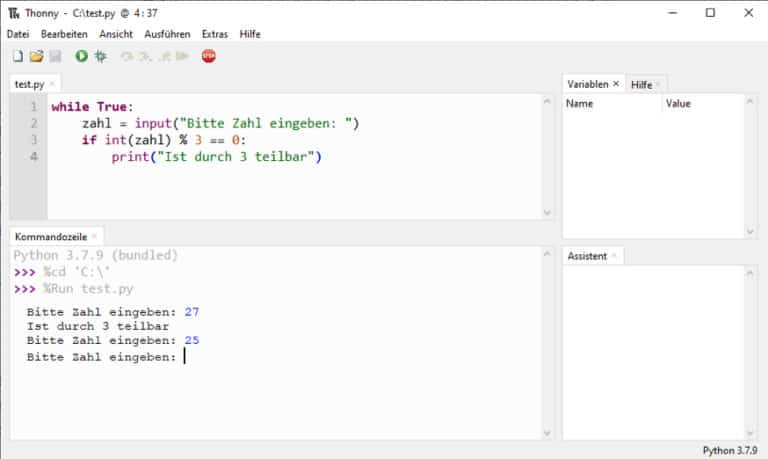Viewport: 768px width, 459px height.
Task: Start debugging with the bug icon
Action: (x=100, y=56)
